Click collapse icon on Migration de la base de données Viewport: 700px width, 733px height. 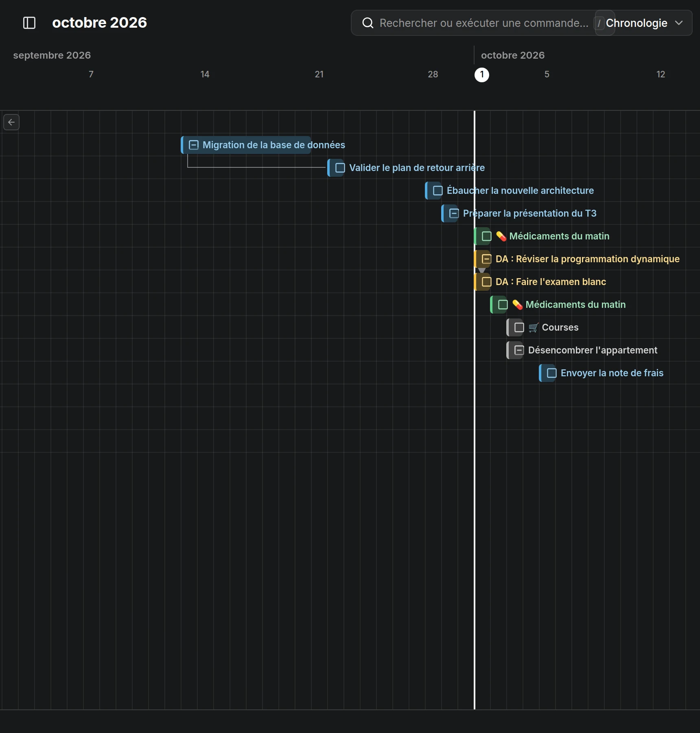[x=194, y=145]
